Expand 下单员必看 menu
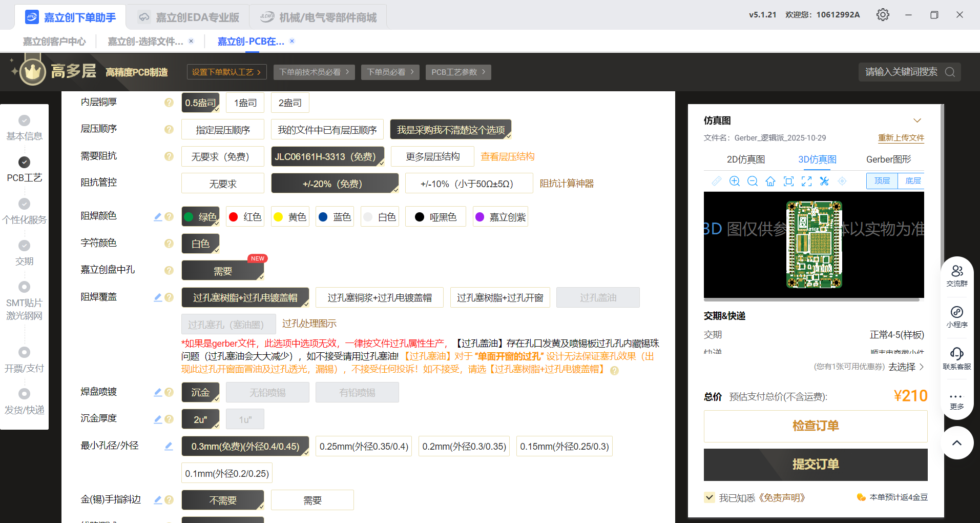 tap(390, 72)
